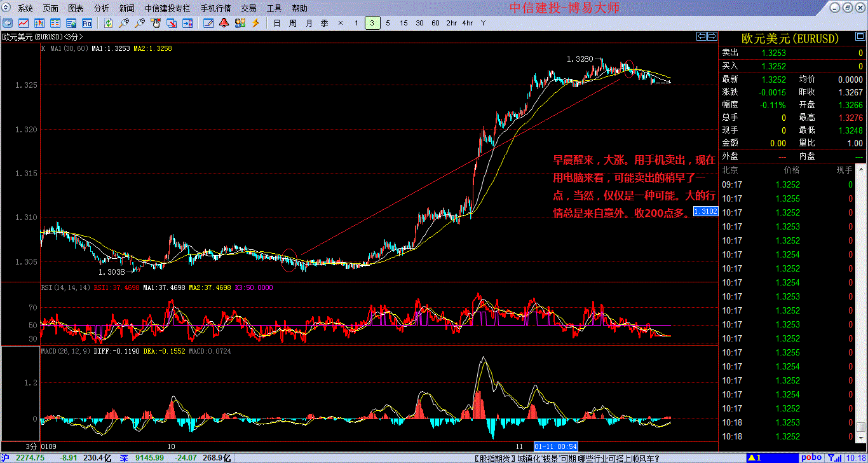Click the red arrow window icon
Image resolution: width=868 pixels, height=463 pixels.
pyautogui.click(x=172, y=23)
